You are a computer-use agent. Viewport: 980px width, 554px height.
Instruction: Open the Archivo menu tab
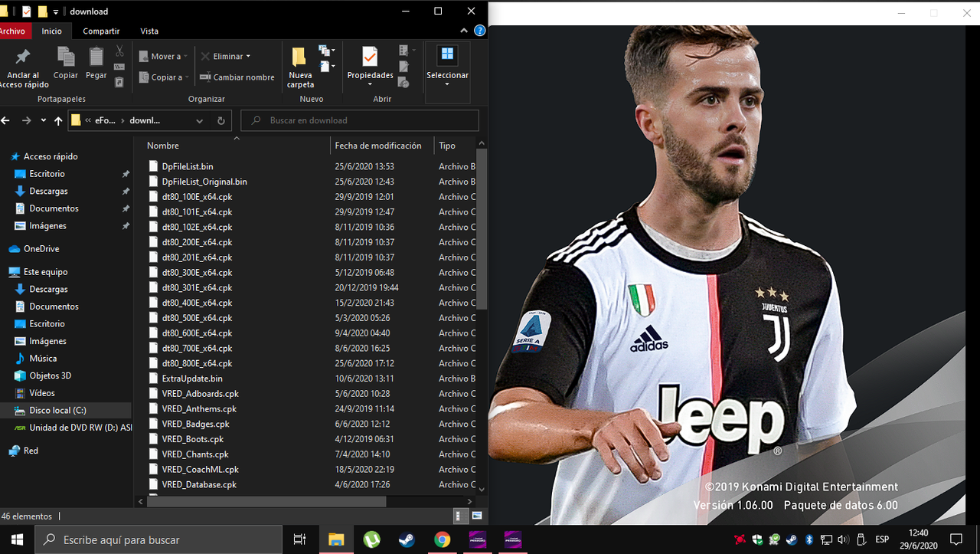pos(13,31)
